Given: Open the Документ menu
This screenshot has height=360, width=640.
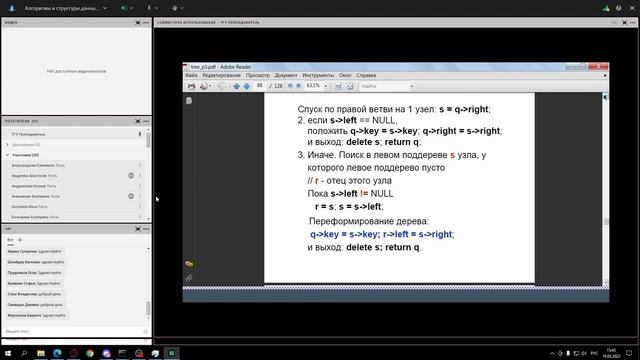Looking at the screenshot, I should tap(286, 76).
